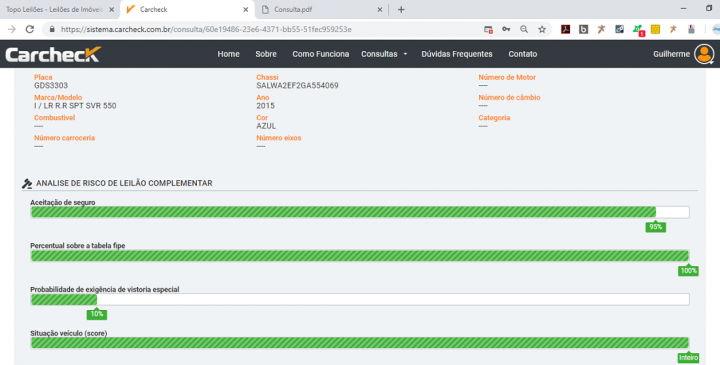Click the Carcheck logo

(53, 54)
